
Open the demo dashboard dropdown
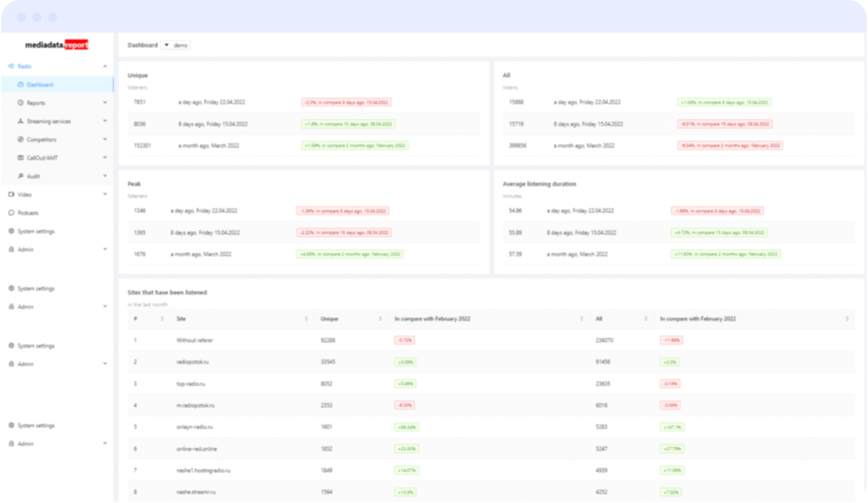[x=176, y=45]
